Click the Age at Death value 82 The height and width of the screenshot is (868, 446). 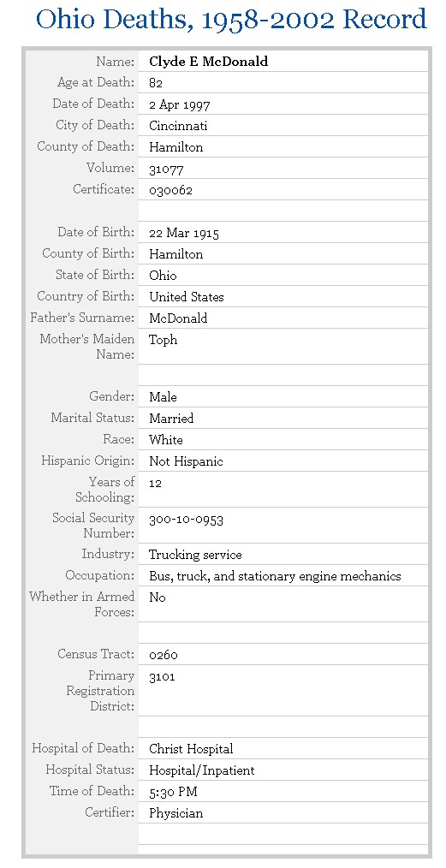[156, 83]
